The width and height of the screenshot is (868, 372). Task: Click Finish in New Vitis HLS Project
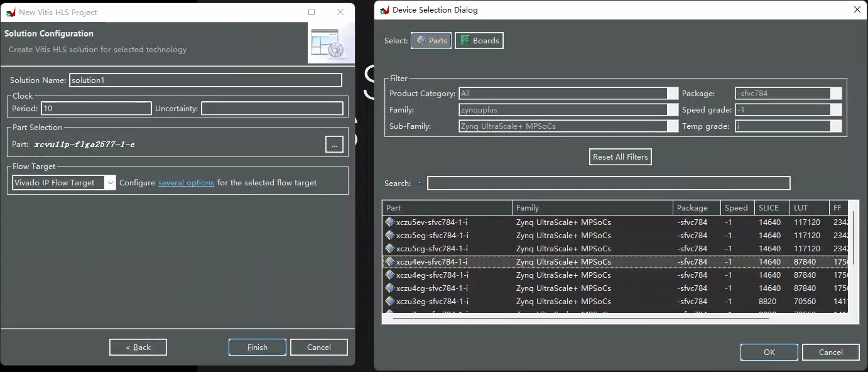pos(258,347)
